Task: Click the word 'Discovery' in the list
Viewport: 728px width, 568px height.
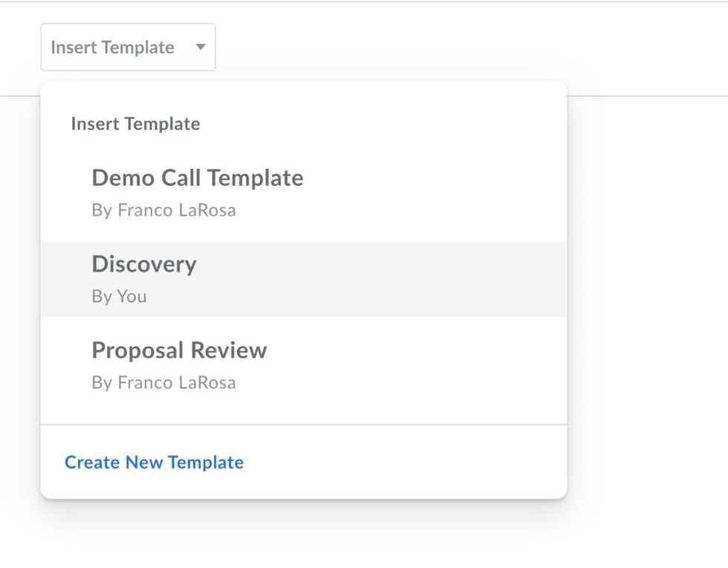Action: tap(144, 265)
